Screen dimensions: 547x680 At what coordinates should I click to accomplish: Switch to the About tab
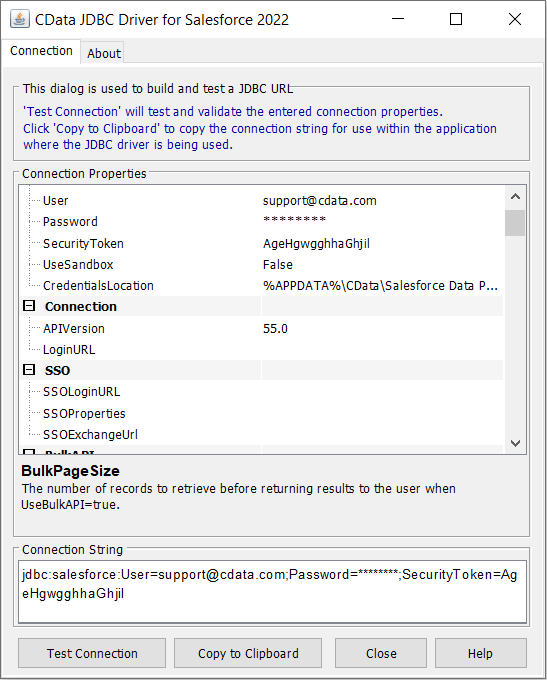(x=104, y=53)
